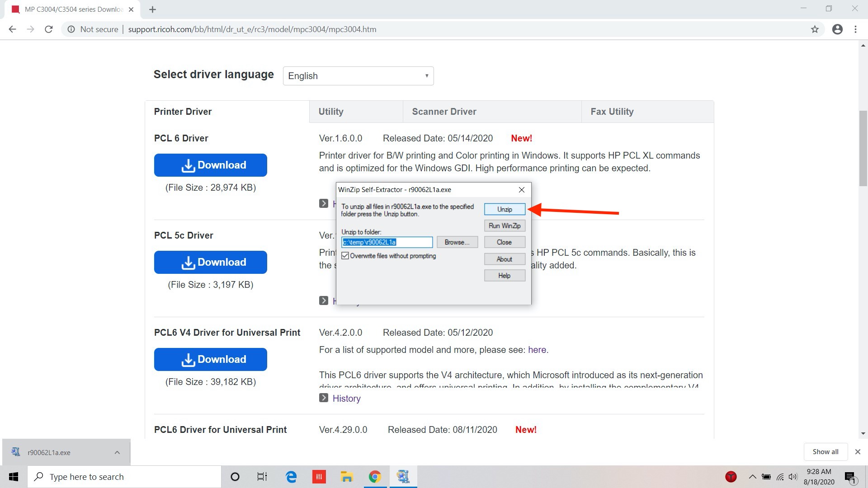Open the Fax Utility tab
This screenshot has height=488, width=868.
pos(648,112)
